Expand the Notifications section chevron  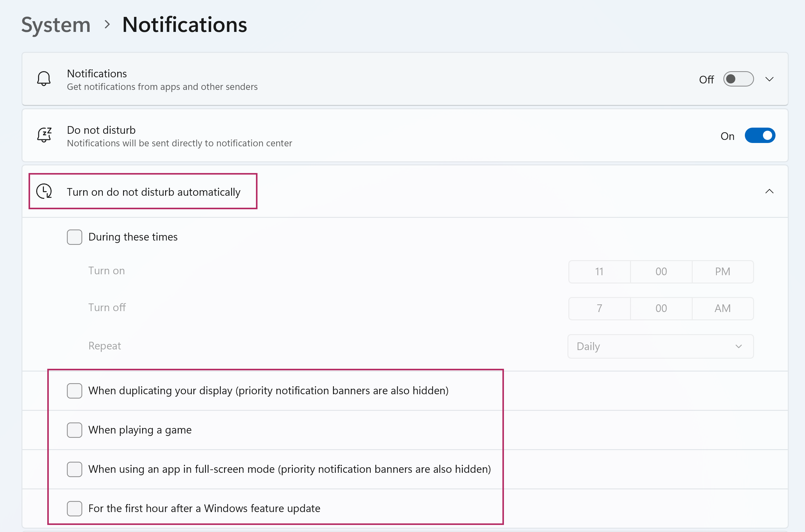[x=769, y=79]
